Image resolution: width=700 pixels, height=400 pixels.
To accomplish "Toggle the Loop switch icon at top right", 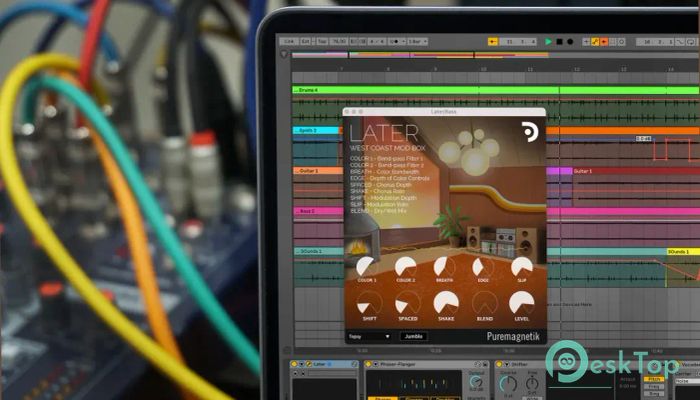I will pyautogui.click(x=691, y=42).
